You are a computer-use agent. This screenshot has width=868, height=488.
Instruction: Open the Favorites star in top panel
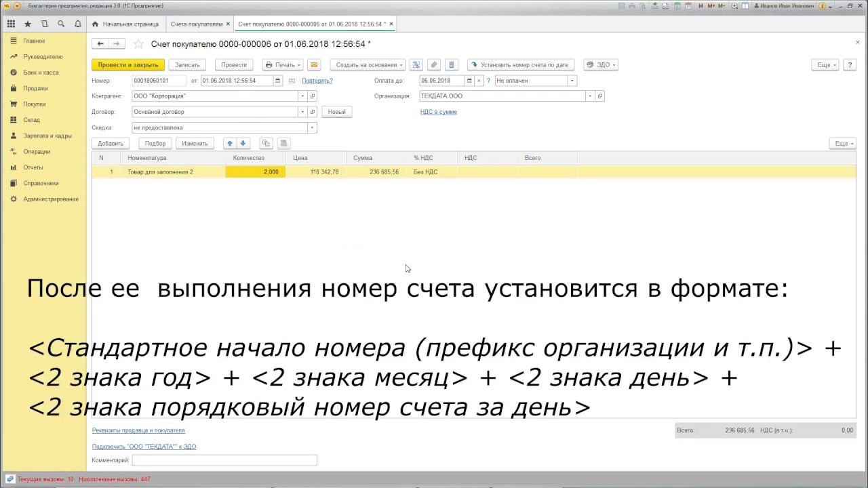click(x=28, y=24)
